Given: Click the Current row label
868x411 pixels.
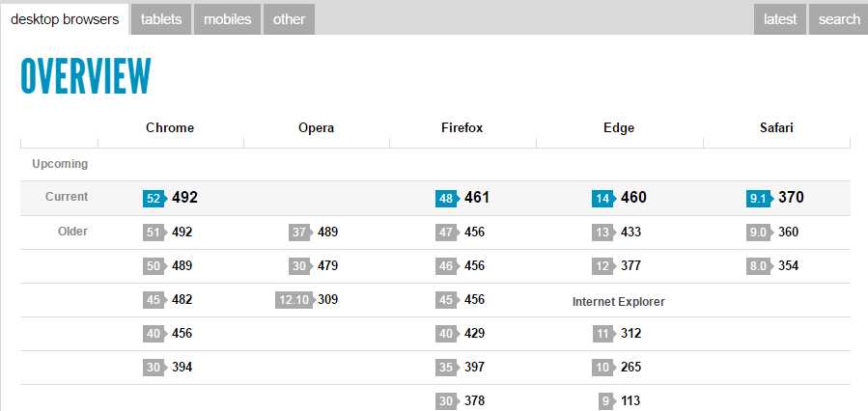Looking at the screenshot, I should click(x=67, y=197).
